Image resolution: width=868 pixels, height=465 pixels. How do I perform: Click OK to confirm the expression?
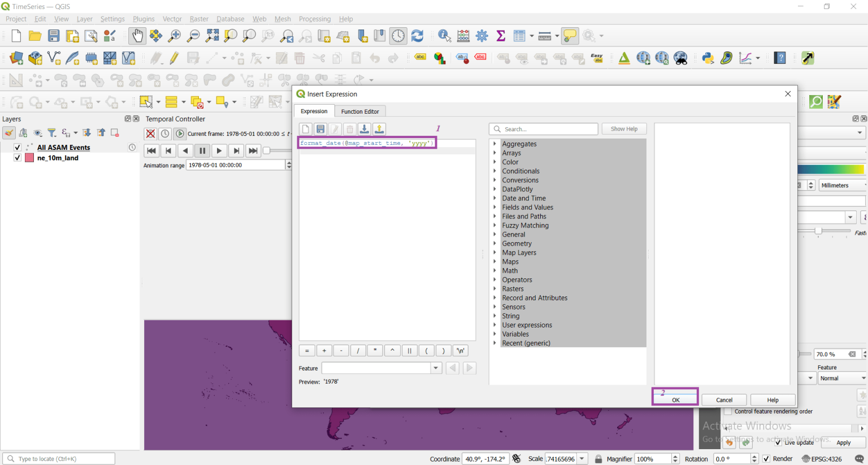pos(675,400)
